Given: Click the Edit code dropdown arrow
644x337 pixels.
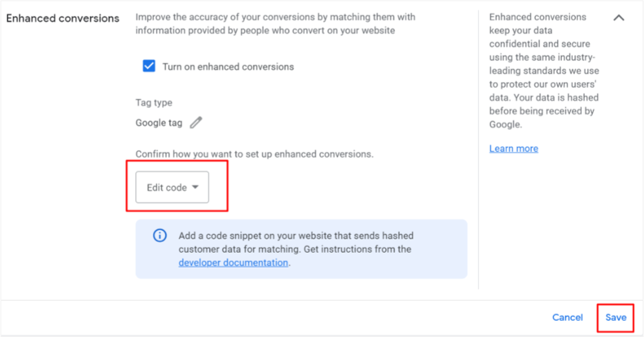Looking at the screenshot, I should 195,187.
